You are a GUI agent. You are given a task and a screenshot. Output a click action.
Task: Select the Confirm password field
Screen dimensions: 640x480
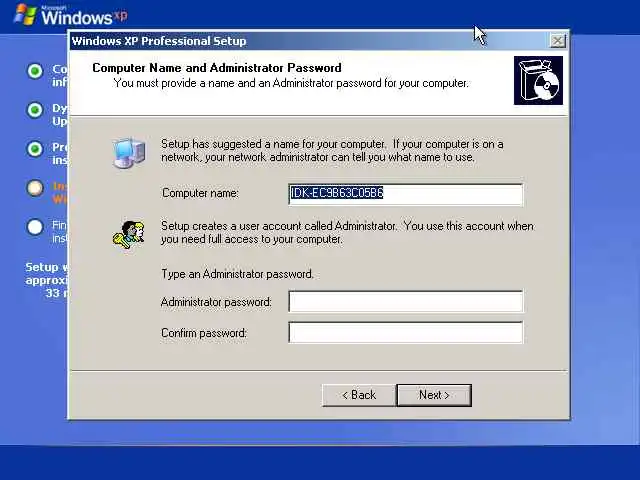pyautogui.click(x=405, y=332)
